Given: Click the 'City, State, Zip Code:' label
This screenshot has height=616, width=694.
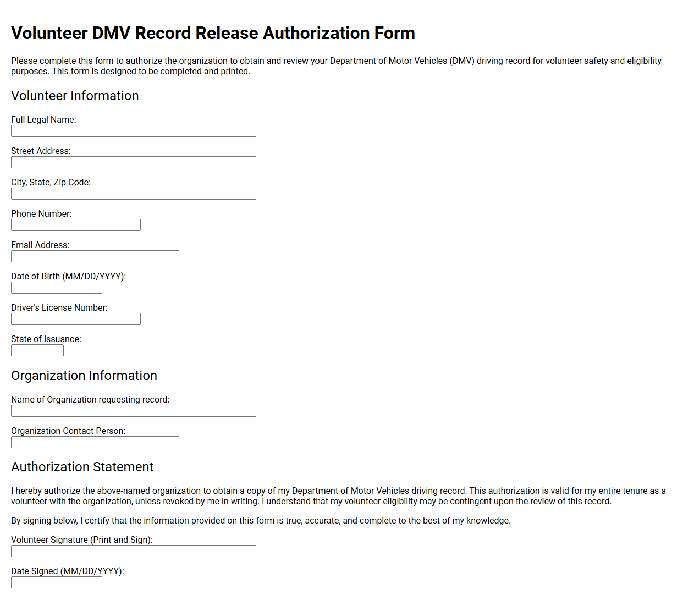Looking at the screenshot, I should (x=51, y=182).
